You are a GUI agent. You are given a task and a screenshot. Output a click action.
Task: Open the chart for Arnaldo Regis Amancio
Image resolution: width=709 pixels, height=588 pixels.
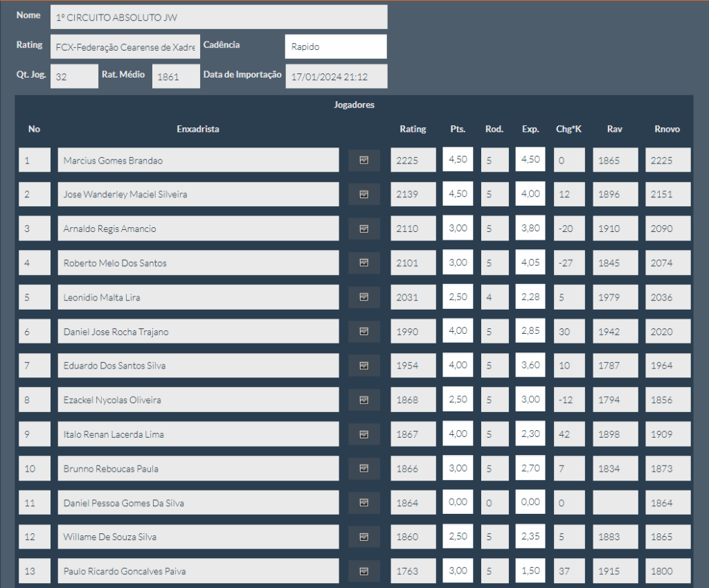[364, 229]
